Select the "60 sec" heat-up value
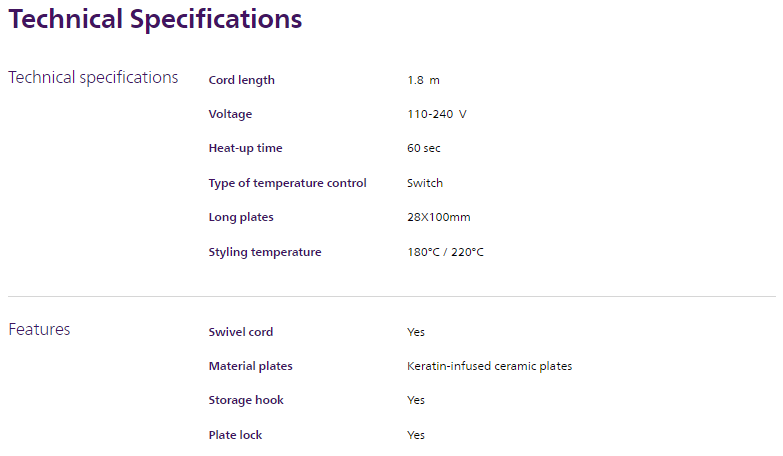 (x=424, y=148)
